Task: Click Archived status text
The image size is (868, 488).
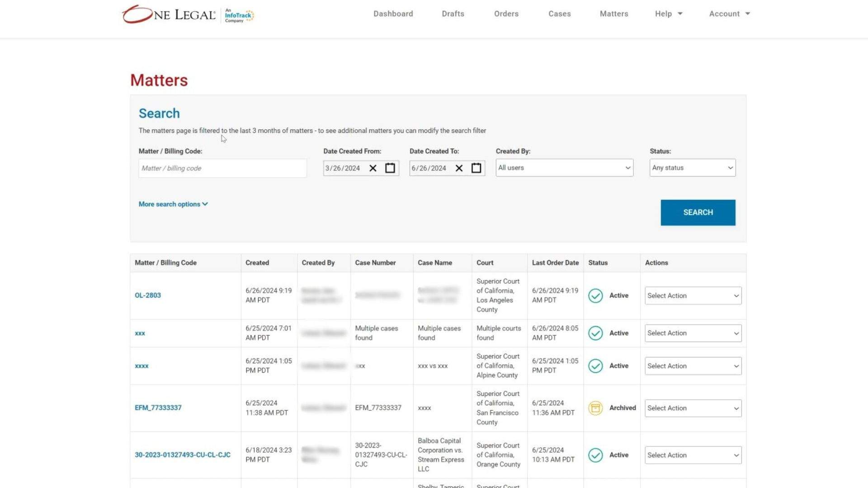Action: [623, 408]
